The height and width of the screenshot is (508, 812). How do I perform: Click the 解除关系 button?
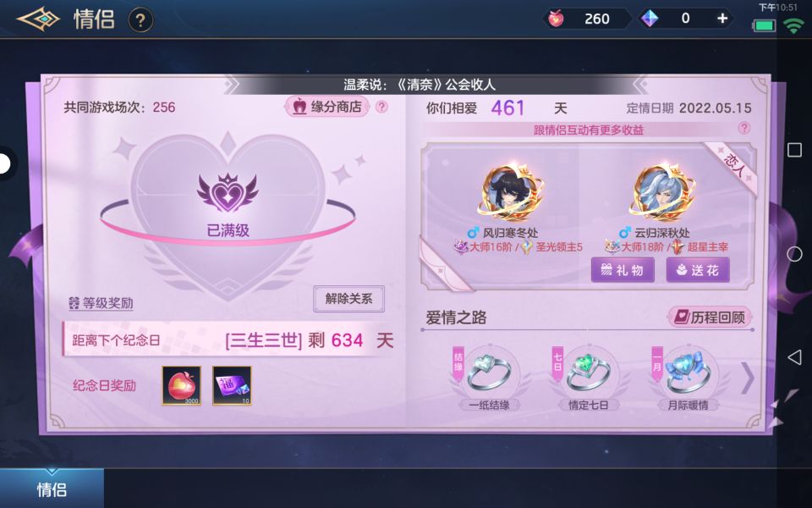click(348, 299)
